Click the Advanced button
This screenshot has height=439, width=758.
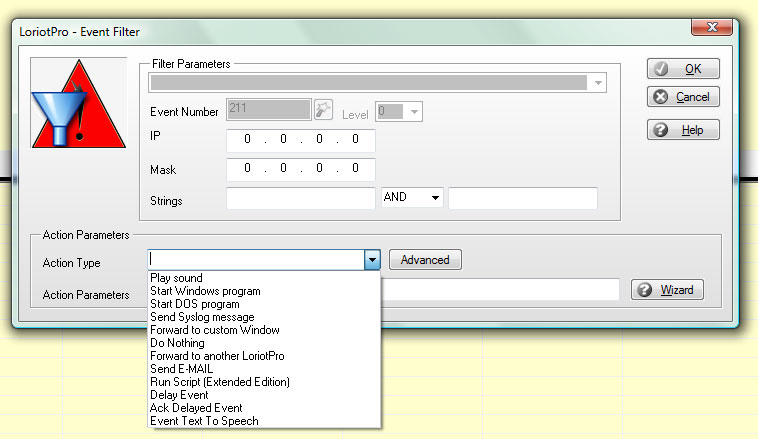coord(425,260)
